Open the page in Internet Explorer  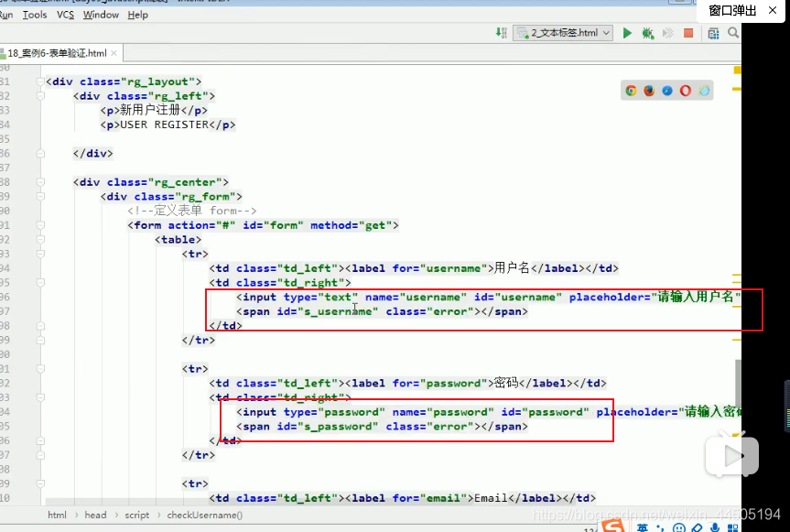click(x=704, y=91)
